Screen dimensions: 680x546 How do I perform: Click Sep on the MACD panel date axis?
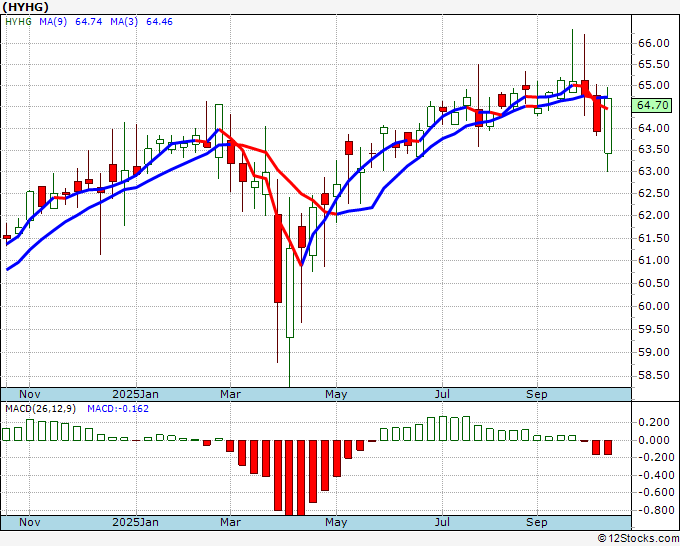point(536,522)
